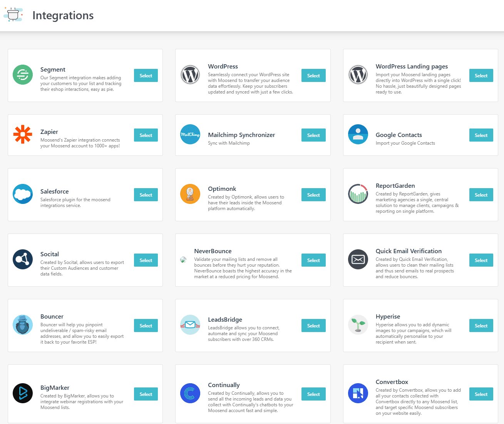Select the Salesforce integration
The image size is (504, 424).
pos(146,195)
